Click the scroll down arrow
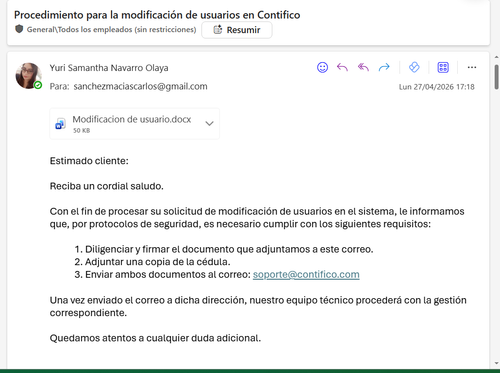The height and width of the screenshot is (373, 500). click(x=497, y=363)
